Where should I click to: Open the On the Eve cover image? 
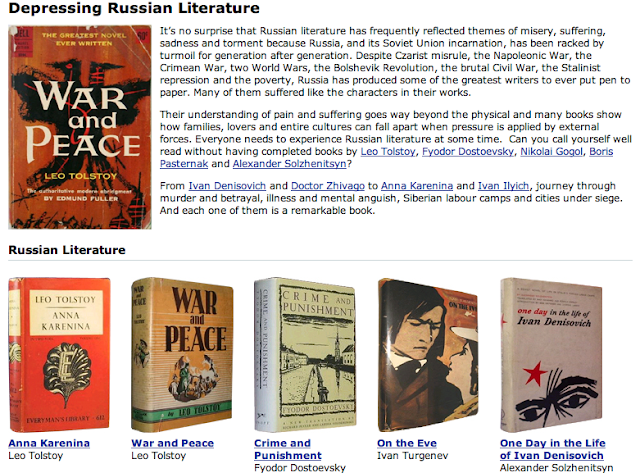427,355
